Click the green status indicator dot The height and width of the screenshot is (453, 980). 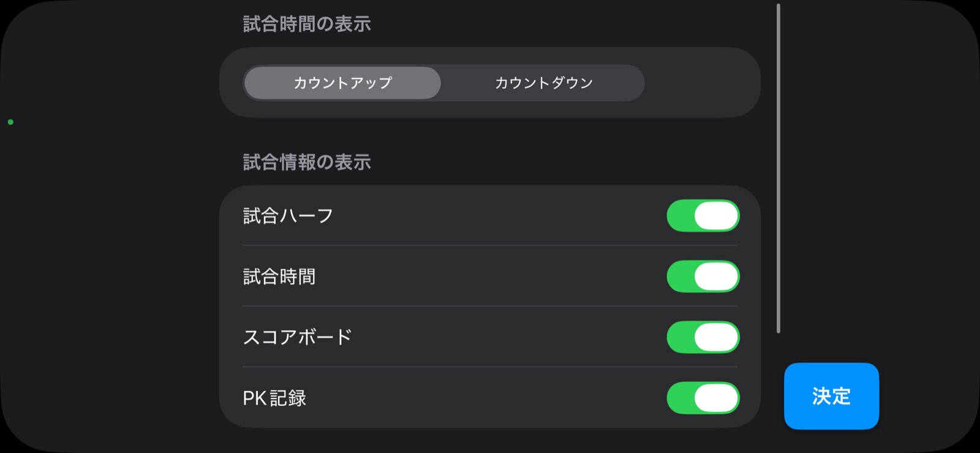pyautogui.click(x=10, y=121)
